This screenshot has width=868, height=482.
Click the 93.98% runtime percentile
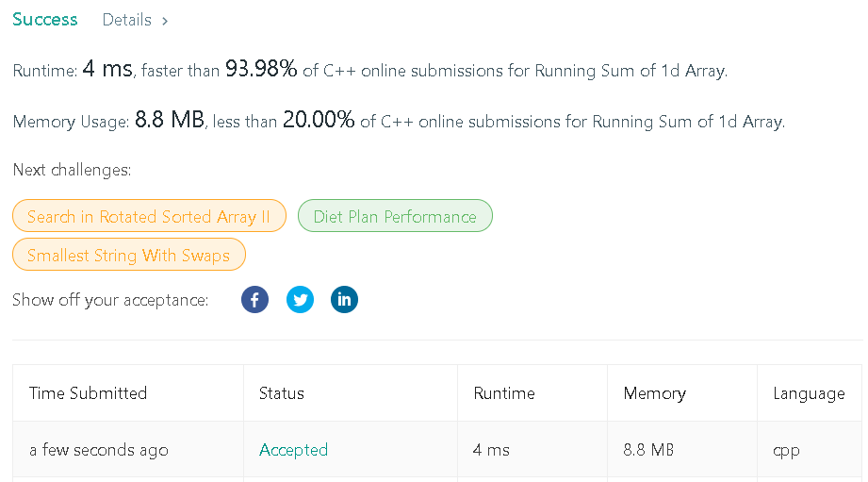pyautogui.click(x=261, y=69)
